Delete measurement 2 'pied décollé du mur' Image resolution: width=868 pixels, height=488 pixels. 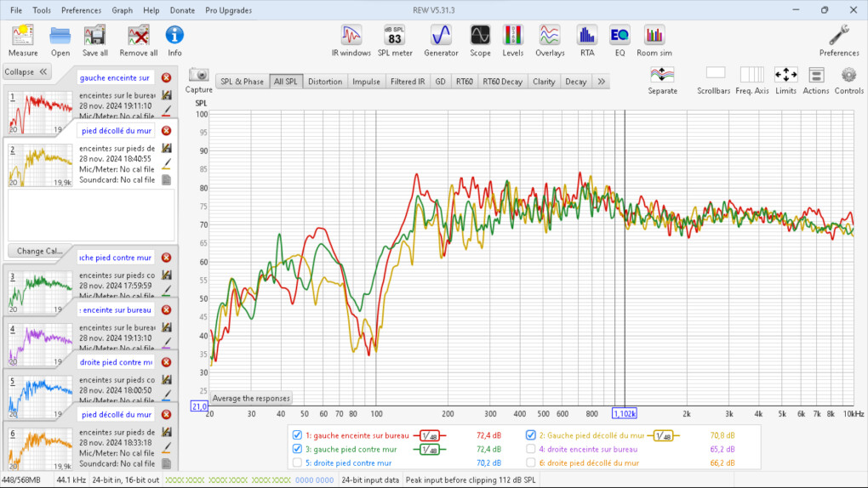tap(166, 131)
